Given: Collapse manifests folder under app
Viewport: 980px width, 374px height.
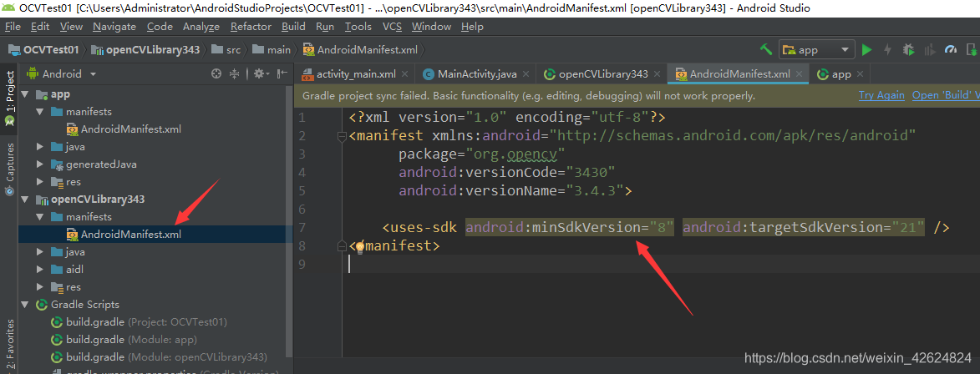Looking at the screenshot, I should [x=40, y=112].
